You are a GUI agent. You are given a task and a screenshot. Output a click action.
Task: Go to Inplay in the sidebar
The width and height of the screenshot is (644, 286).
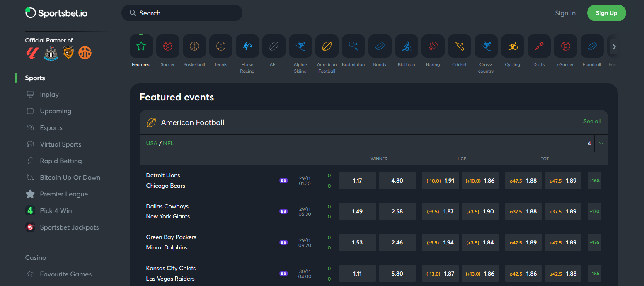pos(49,95)
